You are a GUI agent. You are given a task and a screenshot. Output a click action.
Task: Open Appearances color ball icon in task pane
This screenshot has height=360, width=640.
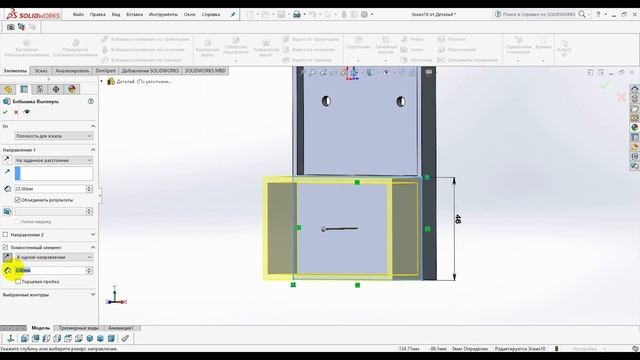634,127
